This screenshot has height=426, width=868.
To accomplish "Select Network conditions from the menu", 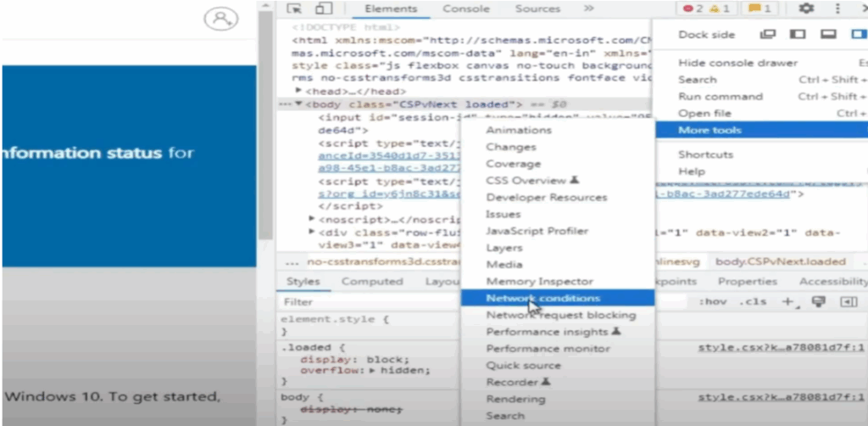I will pos(542,298).
